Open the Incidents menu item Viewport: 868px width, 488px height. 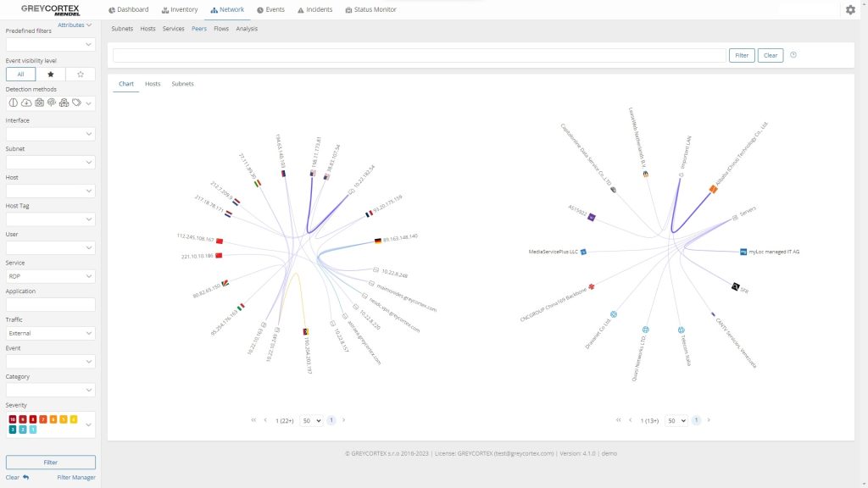(314, 10)
